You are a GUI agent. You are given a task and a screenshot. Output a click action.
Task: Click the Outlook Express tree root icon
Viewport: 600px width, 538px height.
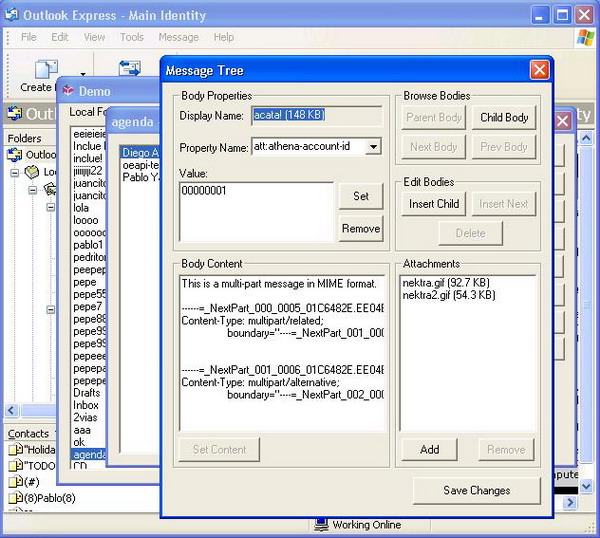[x=15, y=155]
